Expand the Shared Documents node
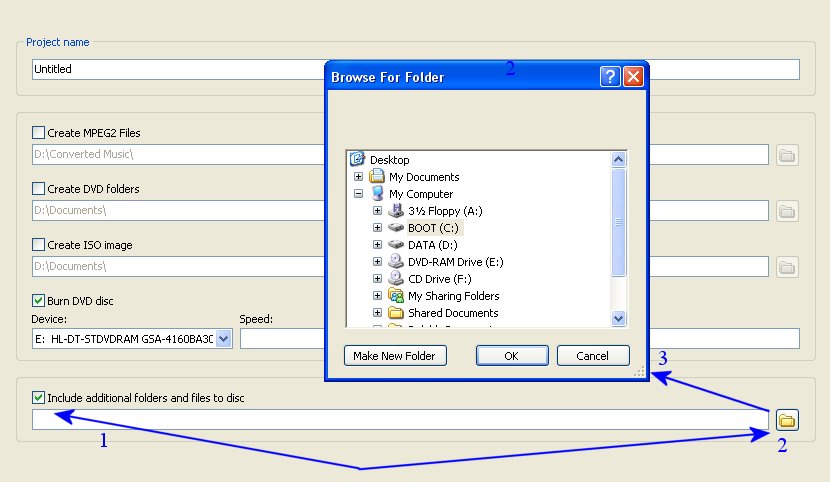The height and width of the screenshot is (482, 830). (377, 313)
